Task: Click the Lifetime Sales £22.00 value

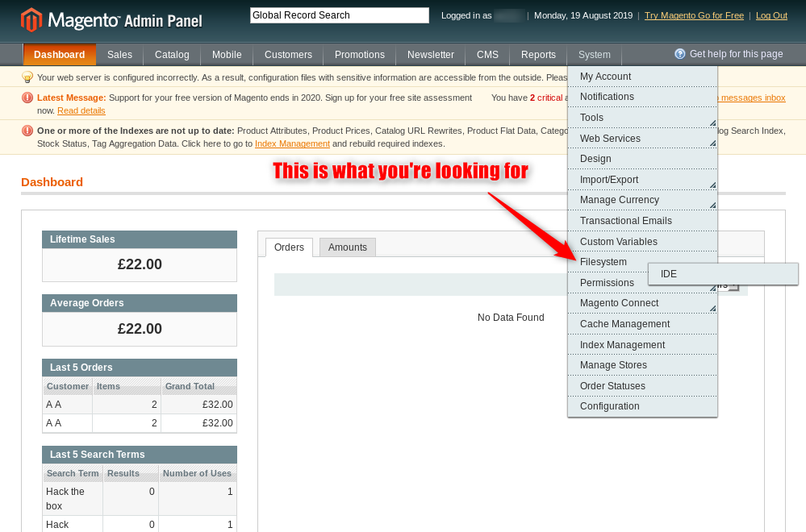Action: (140, 264)
